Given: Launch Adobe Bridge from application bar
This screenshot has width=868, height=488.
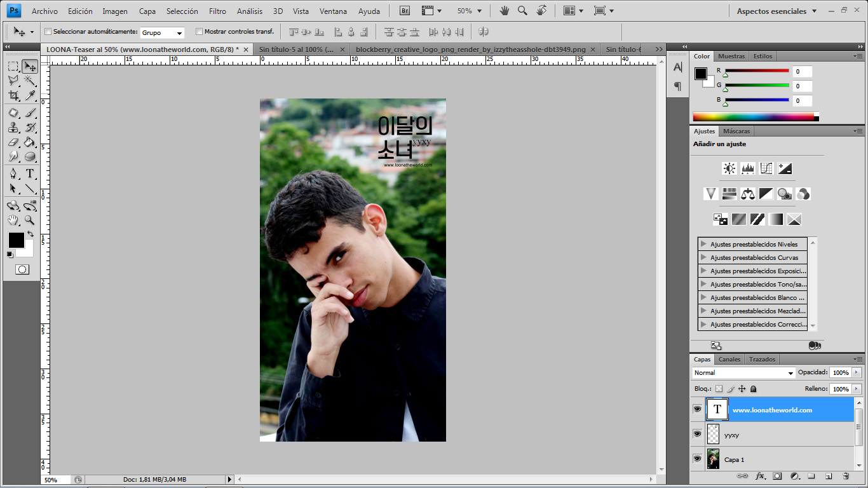Looking at the screenshot, I should point(405,11).
